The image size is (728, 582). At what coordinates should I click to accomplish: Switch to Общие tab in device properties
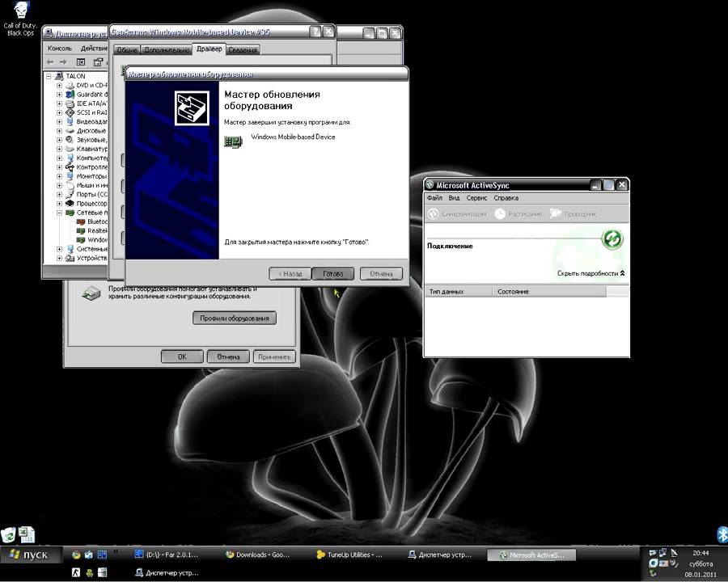[126, 50]
